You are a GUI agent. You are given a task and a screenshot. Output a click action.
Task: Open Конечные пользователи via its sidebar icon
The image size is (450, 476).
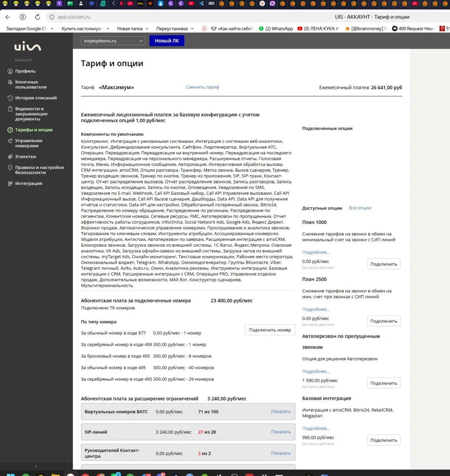coord(10,82)
